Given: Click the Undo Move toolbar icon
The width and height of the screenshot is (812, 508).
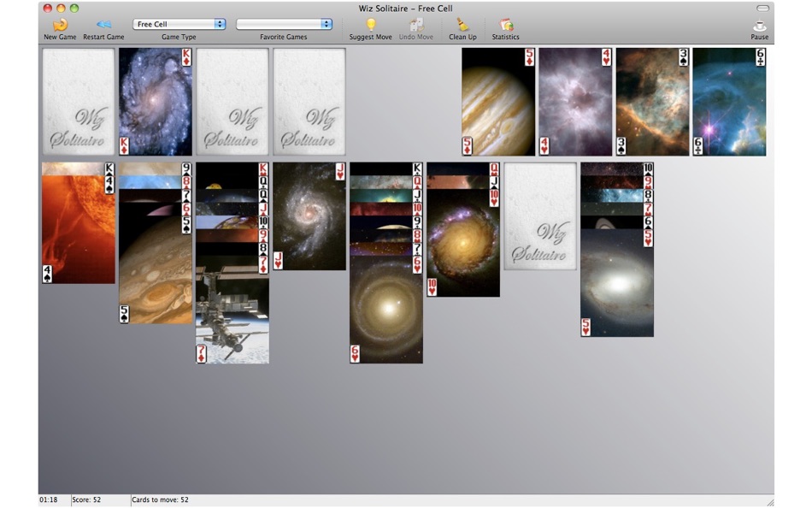Looking at the screenshot, I should (x=416, y=25).
